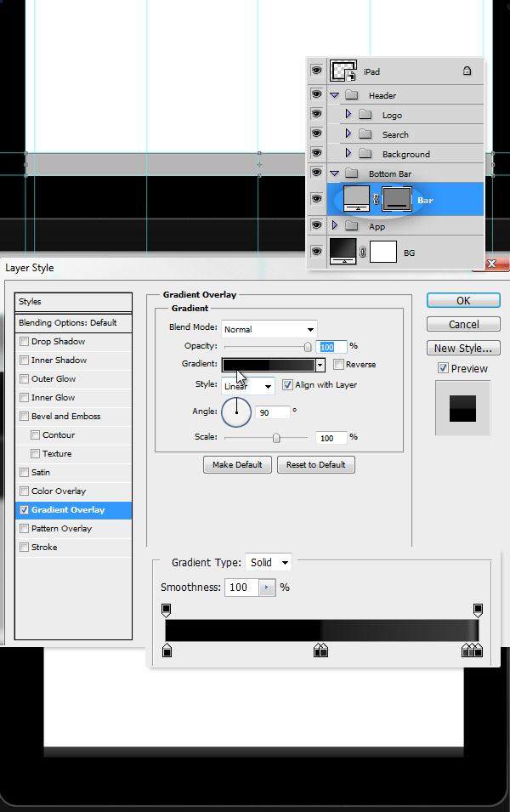Select the middle color stop pair
This screenshot has width=510, height=812.
(321, 650)
